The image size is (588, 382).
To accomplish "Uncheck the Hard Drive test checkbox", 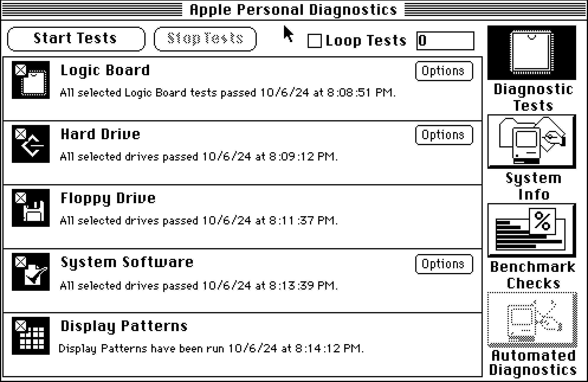I will (x=21, y=134).
